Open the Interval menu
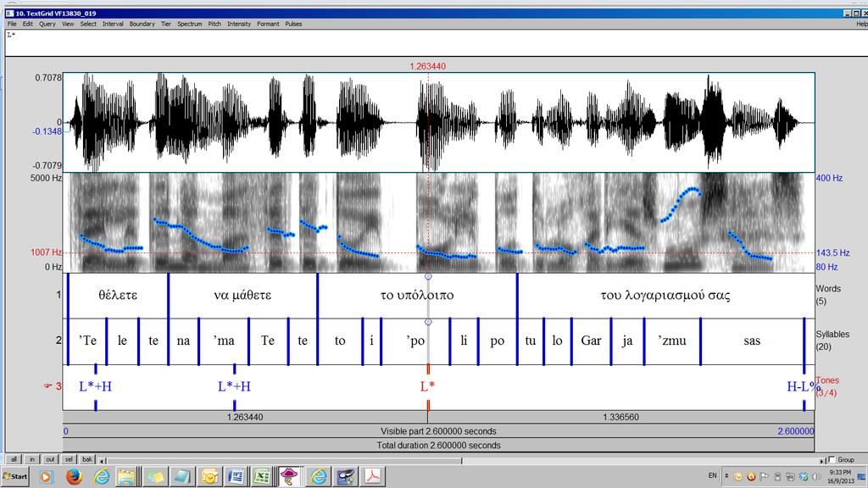The width and height of the screenshot is (868, 488). coord(113,24)
